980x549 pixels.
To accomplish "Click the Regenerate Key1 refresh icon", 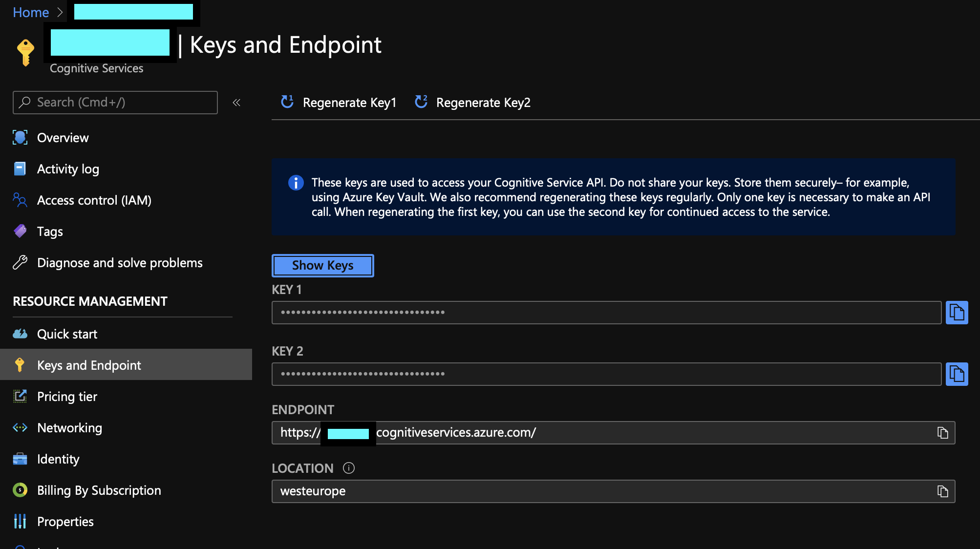I will tap(287, 102).
